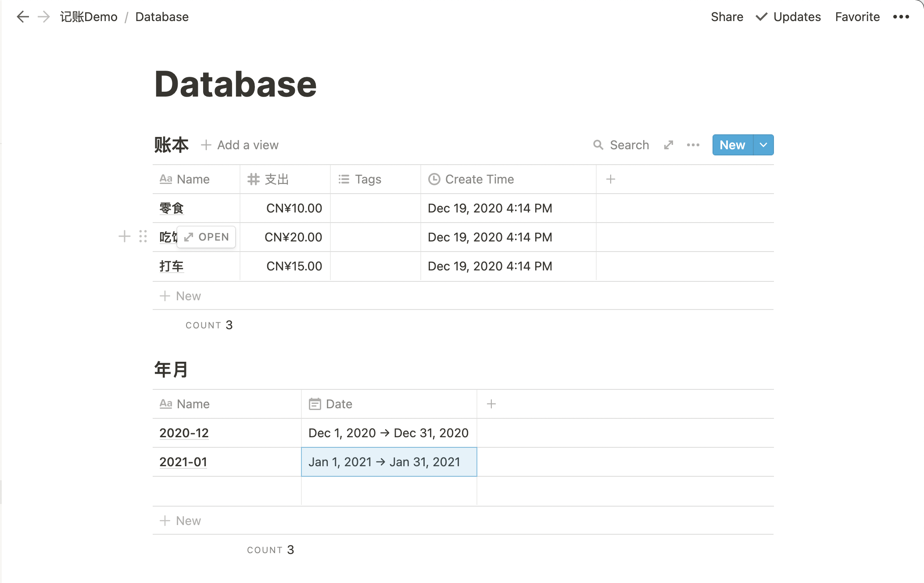Open the 吃饭 row with OPEN button
924x583 pixels.
pos(206,237)
